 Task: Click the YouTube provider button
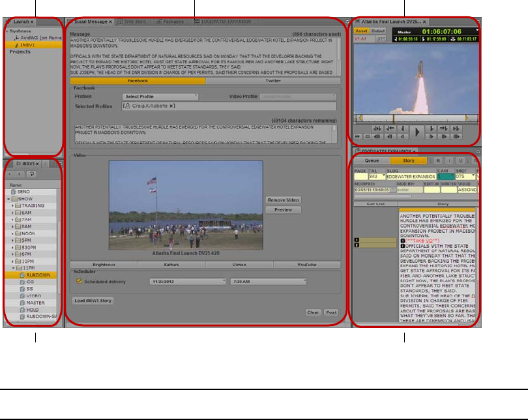pos(307,265)
